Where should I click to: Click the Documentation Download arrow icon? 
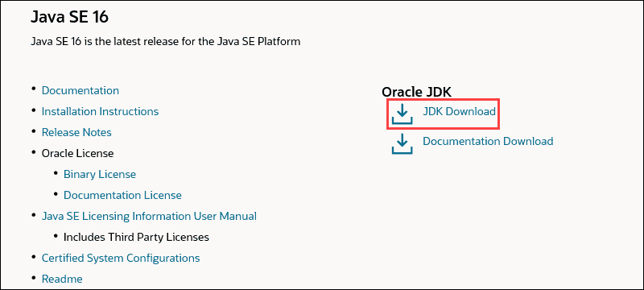click(x=402, y=143)
